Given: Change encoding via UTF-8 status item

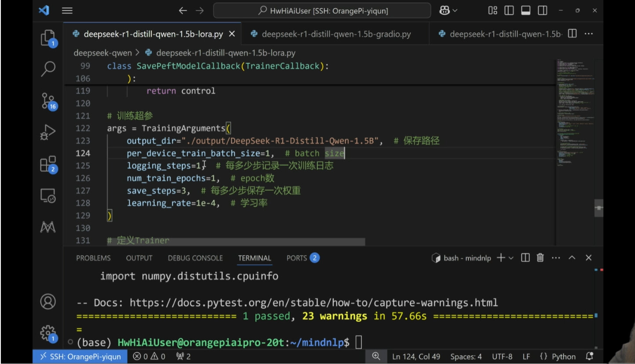Looking at the screenshot, I should tap(502, 357).
